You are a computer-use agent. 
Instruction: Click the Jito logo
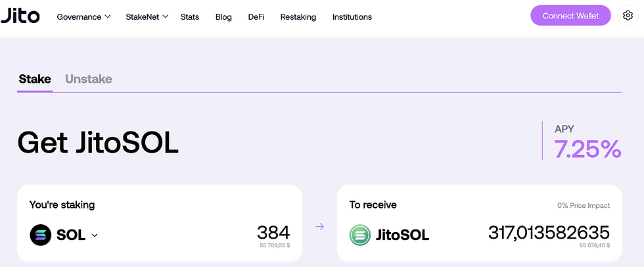pos(20,16)
